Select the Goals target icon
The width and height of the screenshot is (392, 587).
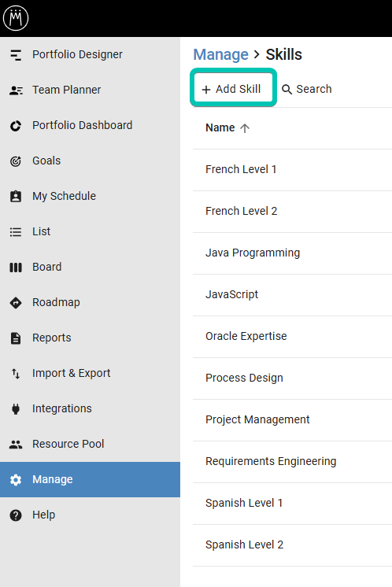pos(16,161)
